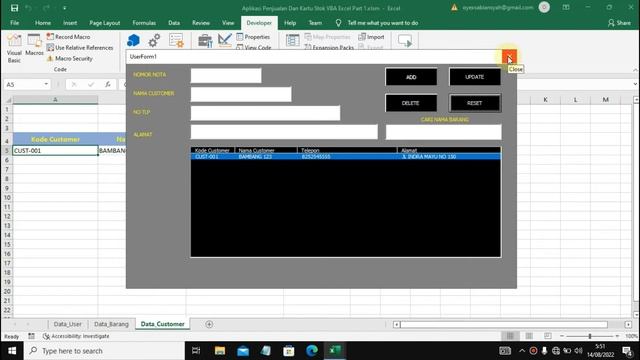Open the Macros dialog
Viewport: 640px width, 360px height.
[x=34, y=45]
